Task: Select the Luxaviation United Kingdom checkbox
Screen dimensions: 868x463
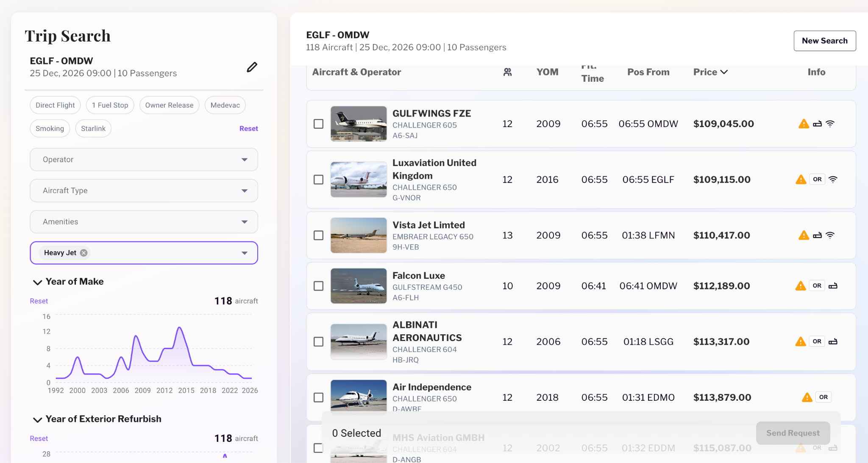Action: 318,180
